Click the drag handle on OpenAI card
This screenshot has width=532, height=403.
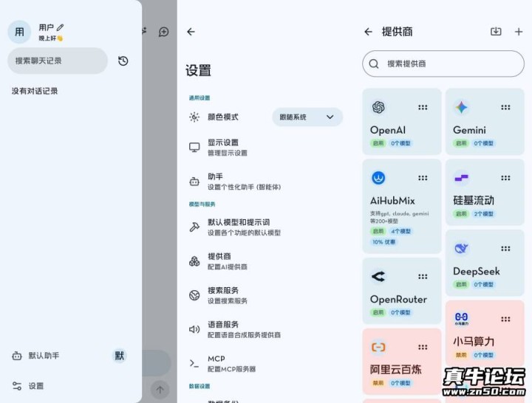click(x=423, y=108)
